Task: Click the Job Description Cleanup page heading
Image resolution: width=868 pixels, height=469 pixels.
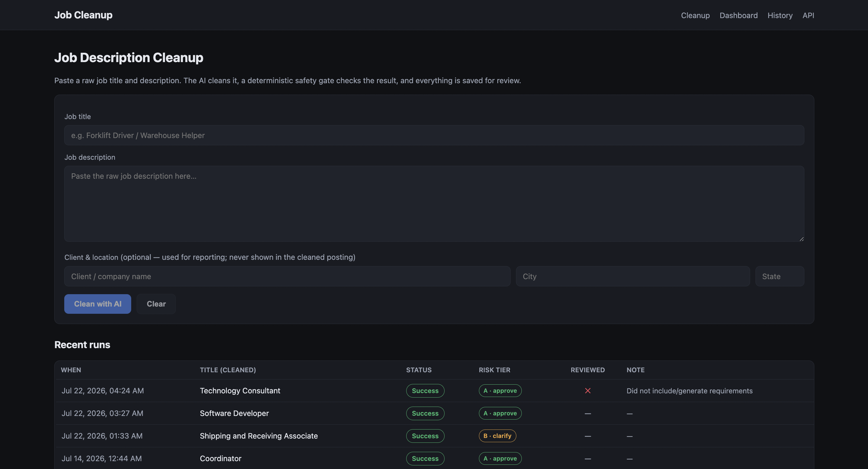Action: pos(129,58)
